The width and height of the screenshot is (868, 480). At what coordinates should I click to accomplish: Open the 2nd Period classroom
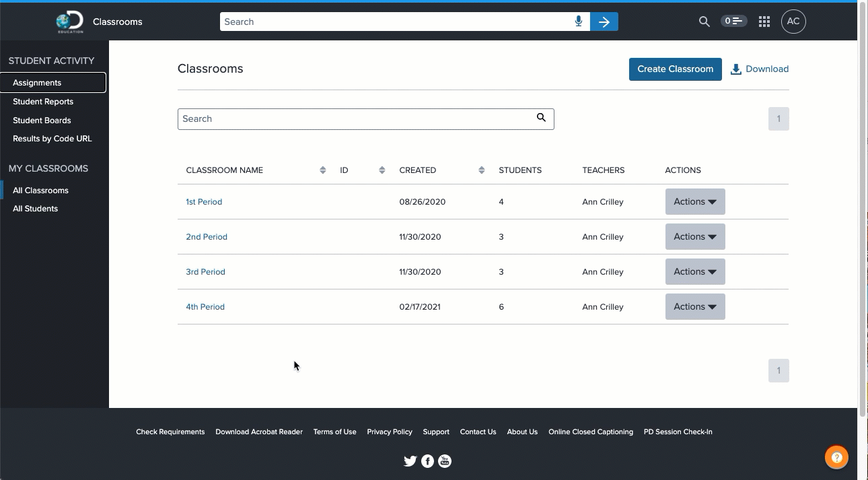[207, 236]
